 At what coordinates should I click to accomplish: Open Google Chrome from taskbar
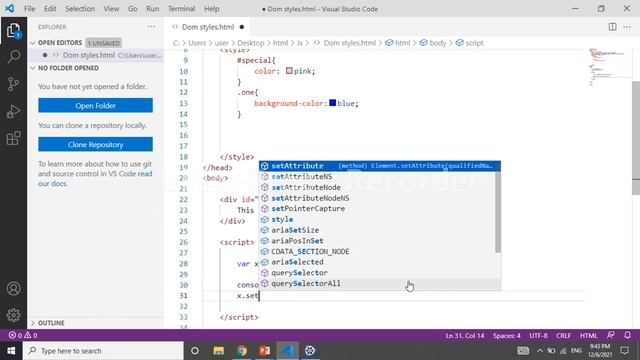(242, 351)
